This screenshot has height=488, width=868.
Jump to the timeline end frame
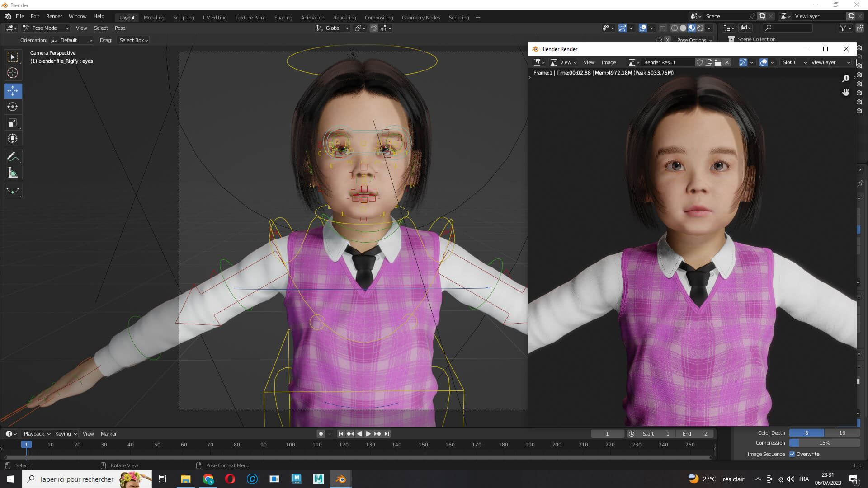click(387, 434)
